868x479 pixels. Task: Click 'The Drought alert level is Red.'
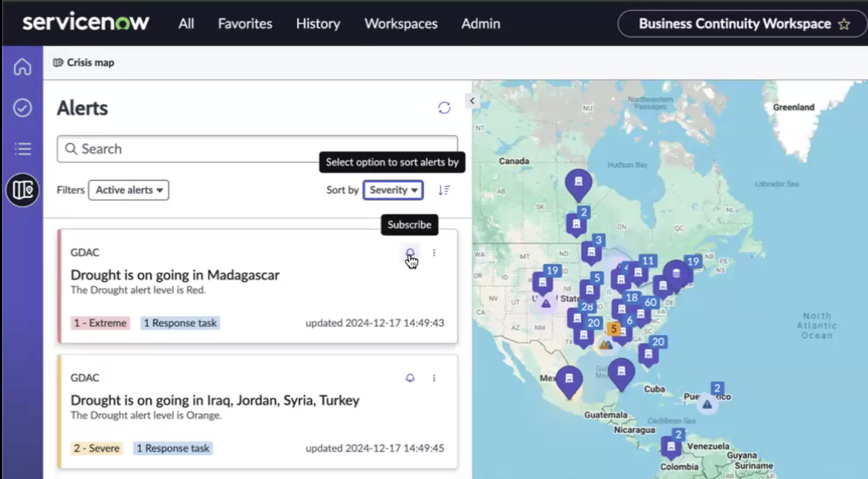(138, 290)
